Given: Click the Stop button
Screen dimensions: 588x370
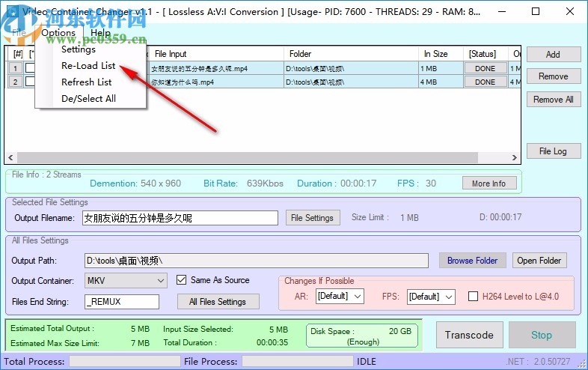Looking at the screenshot, I should [542, 335].
